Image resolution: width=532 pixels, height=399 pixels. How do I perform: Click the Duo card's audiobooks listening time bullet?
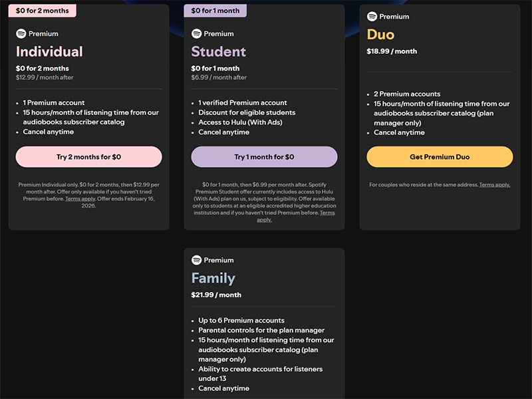click(x=442, y=113)
